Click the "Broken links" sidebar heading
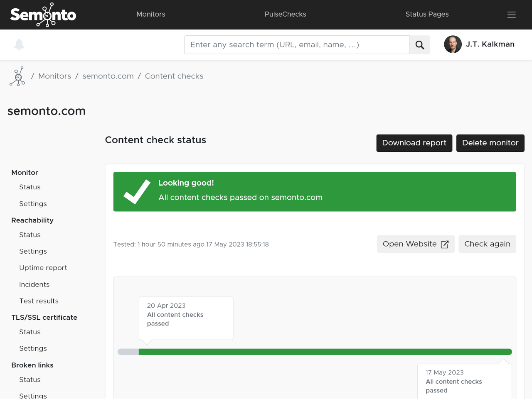 coord(32,365)
